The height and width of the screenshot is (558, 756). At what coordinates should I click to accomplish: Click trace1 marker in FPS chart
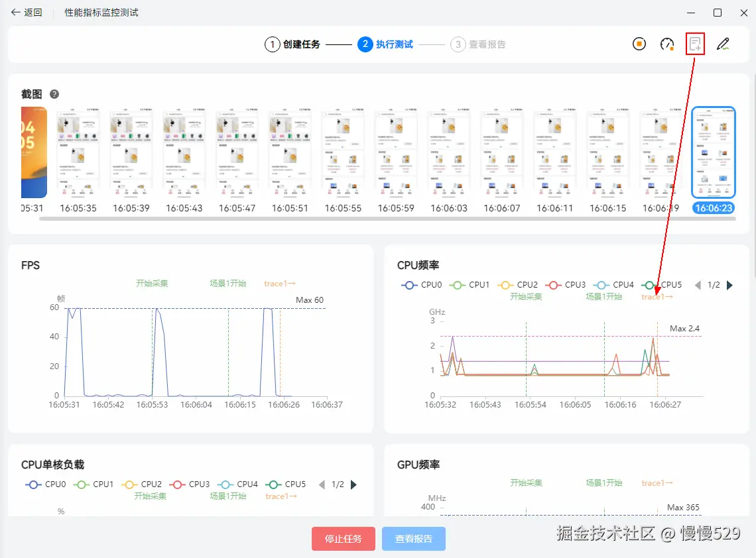(x=280, y=284)
